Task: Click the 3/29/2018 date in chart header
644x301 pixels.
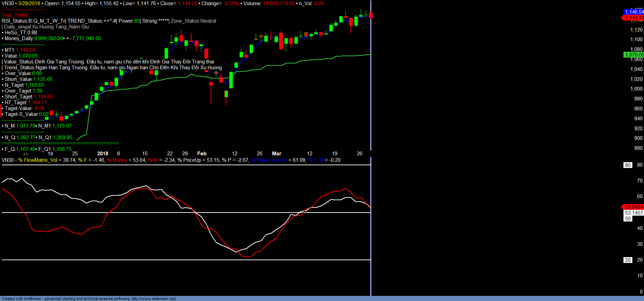Action: tap(29, 3)
